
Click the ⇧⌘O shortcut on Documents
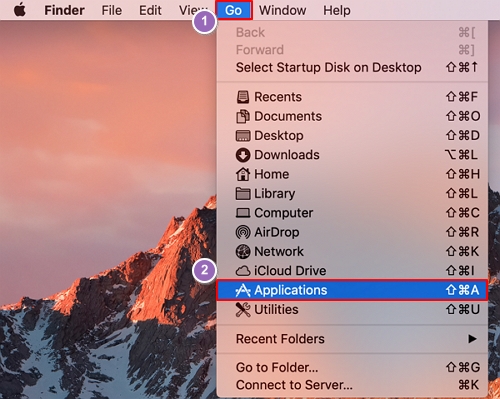point(463,116)
